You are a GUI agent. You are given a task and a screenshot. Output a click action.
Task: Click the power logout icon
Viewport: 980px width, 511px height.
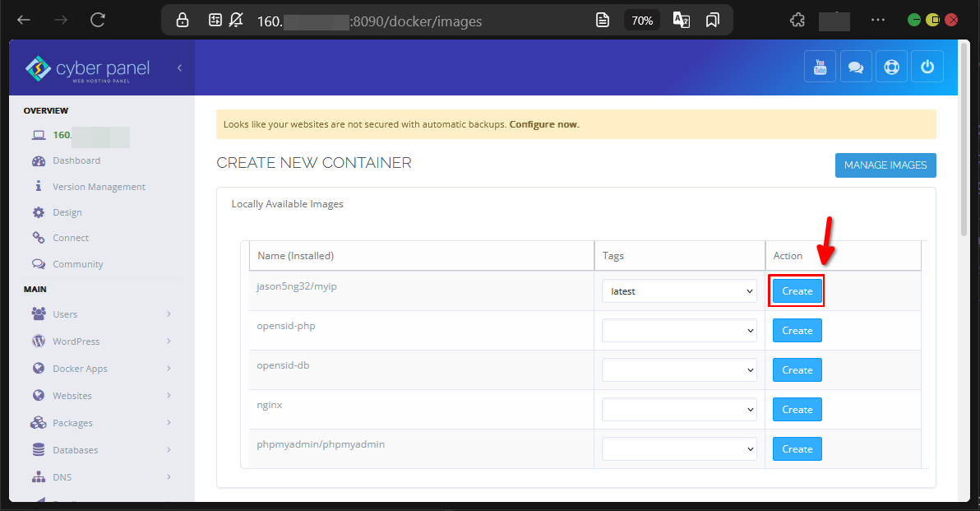927,67
